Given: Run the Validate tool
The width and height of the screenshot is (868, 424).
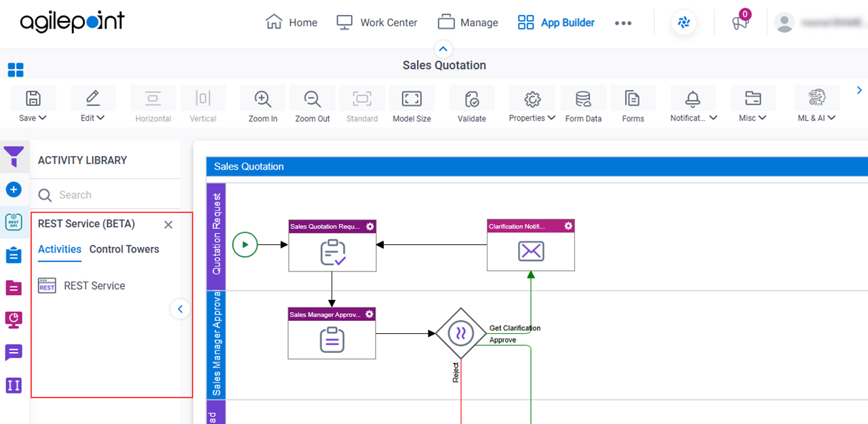Looking at the screenshot, I should [472, 99].
